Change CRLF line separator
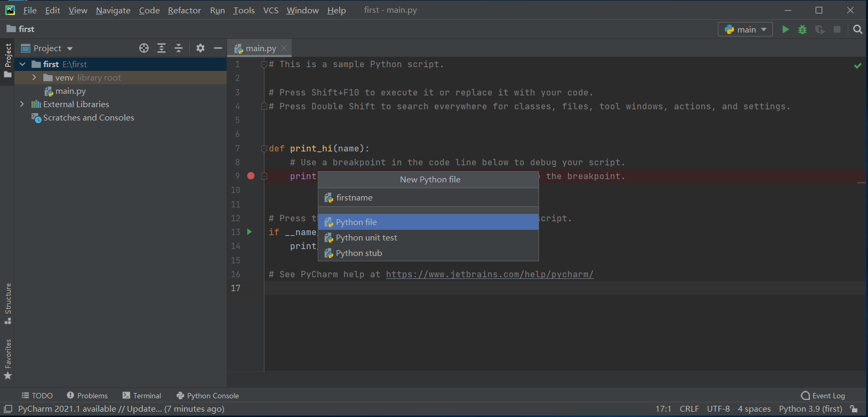This screenshot has width=868, height=417. tap(689, 409)
